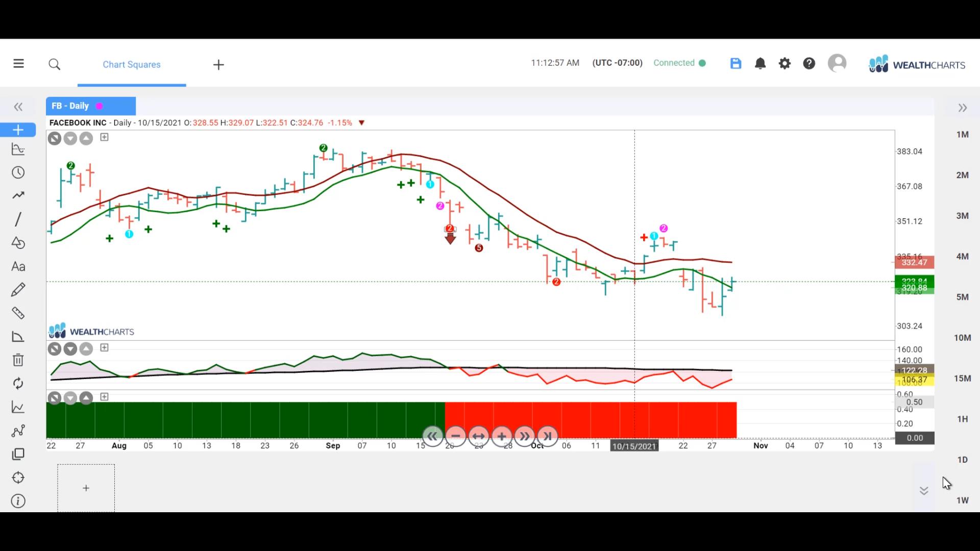
Task: Open settings gear in header
Action: [785, 63]
